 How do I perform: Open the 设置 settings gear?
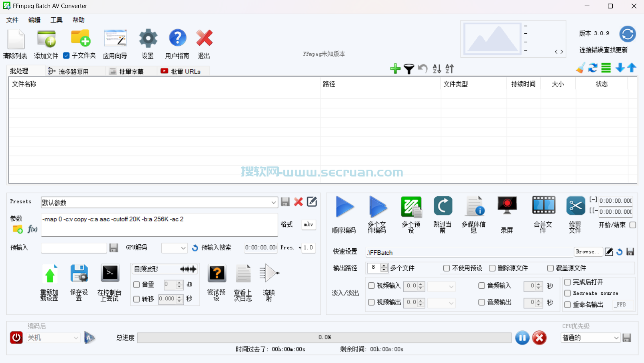pos(148,39)
